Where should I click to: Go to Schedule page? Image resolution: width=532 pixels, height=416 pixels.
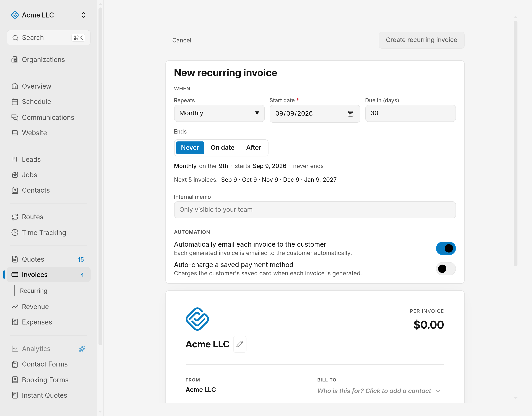[x=48, y=102]
